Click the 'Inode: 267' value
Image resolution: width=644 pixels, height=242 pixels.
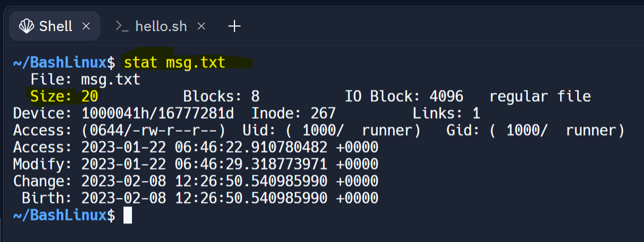click(293, 113)
